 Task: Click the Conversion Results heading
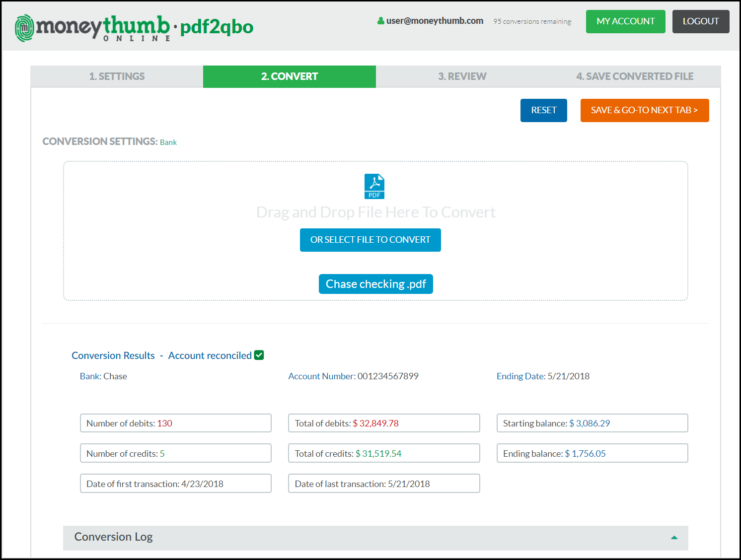click(x=113, y=355)
